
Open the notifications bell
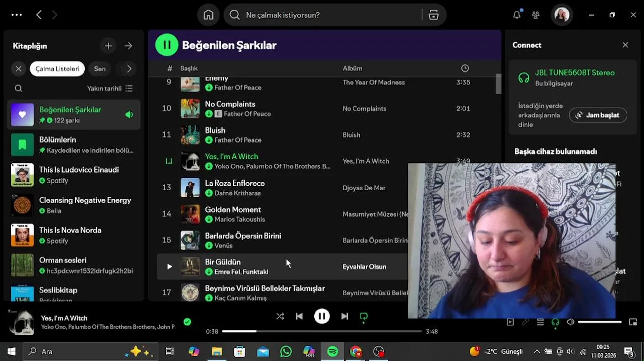tap(517, 15)
